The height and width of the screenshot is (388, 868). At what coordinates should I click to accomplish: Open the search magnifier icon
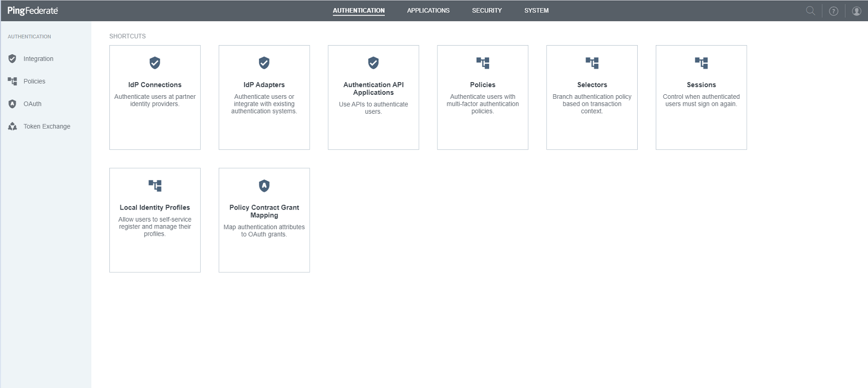[x=810, y=11]
